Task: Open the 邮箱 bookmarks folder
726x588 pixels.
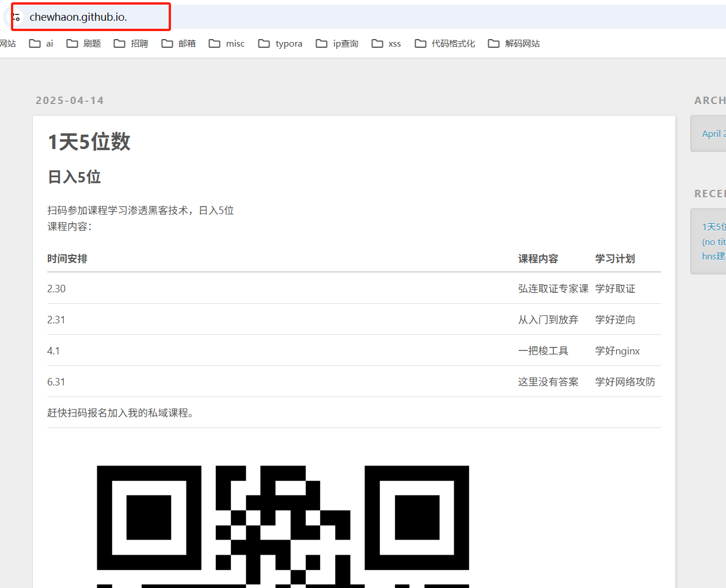Action: click(x=179, y=44)
